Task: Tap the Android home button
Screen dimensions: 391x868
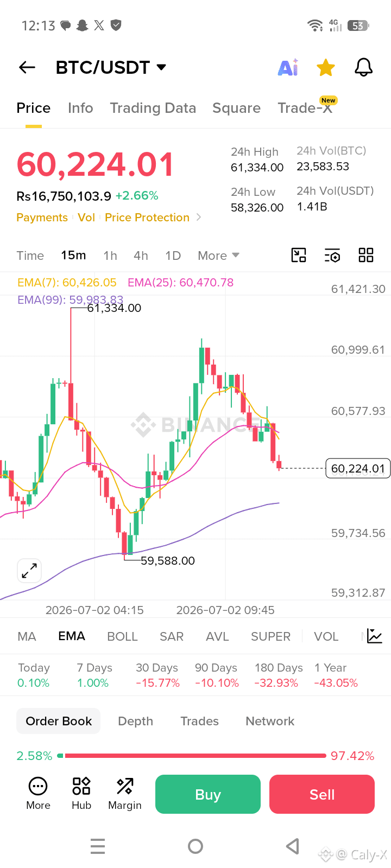Action: click(x=195, y=846)
